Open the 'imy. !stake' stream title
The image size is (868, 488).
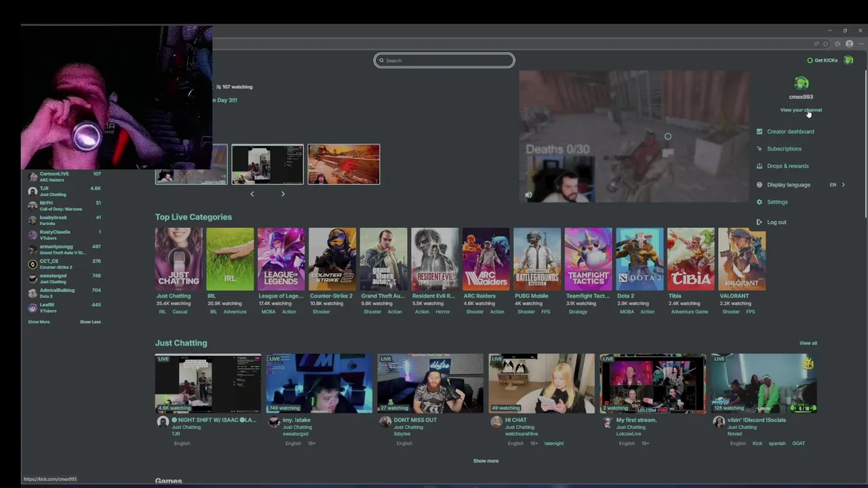point(297,420)
